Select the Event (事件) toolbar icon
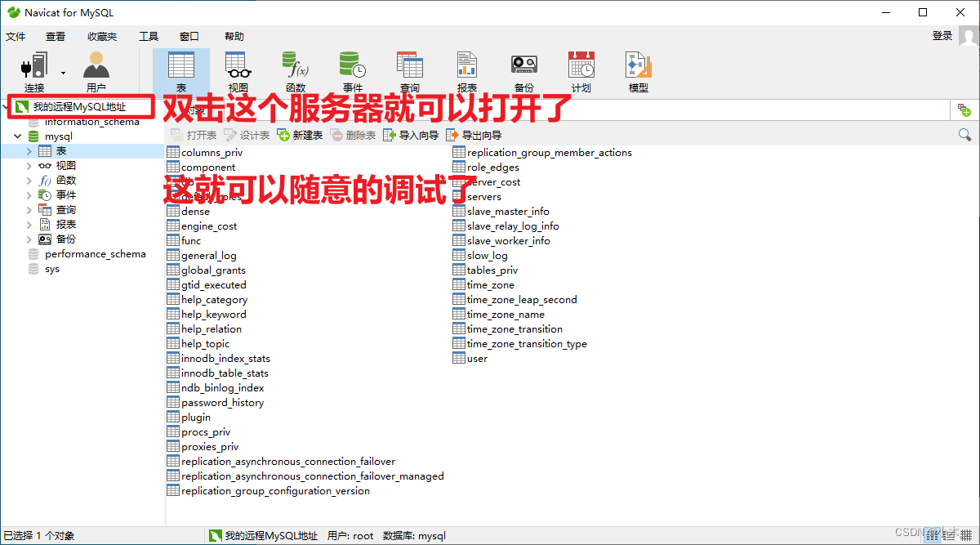 (352, 72)
